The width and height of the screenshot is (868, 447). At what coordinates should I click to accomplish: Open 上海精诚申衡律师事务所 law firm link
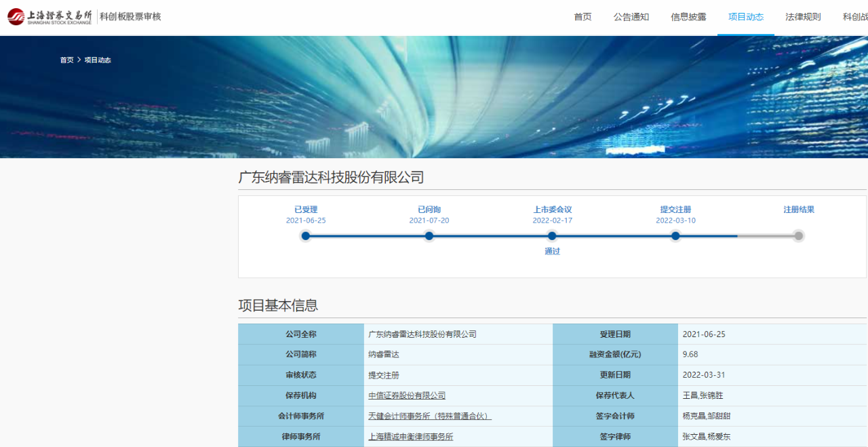point(410,437)
